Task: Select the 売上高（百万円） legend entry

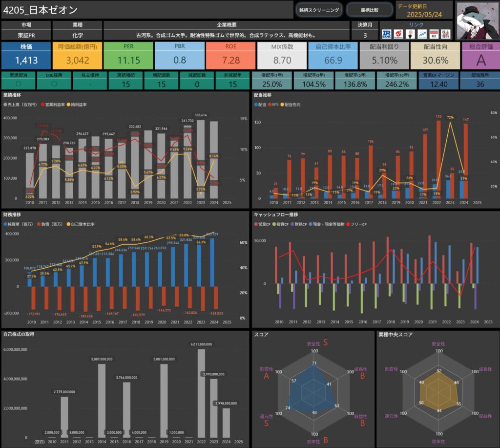Action: (21, 105)
